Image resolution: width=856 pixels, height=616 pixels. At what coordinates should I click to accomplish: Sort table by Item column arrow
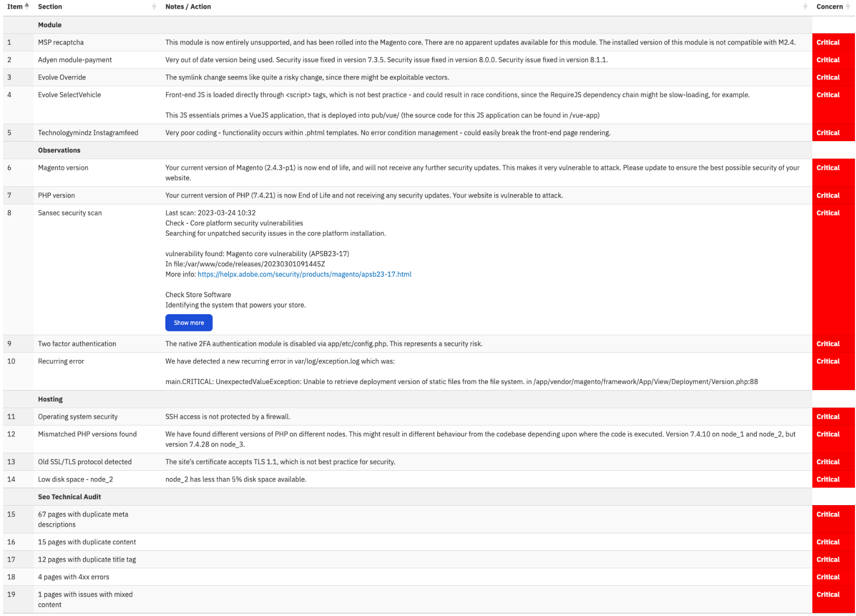click(x=27, y=6)
